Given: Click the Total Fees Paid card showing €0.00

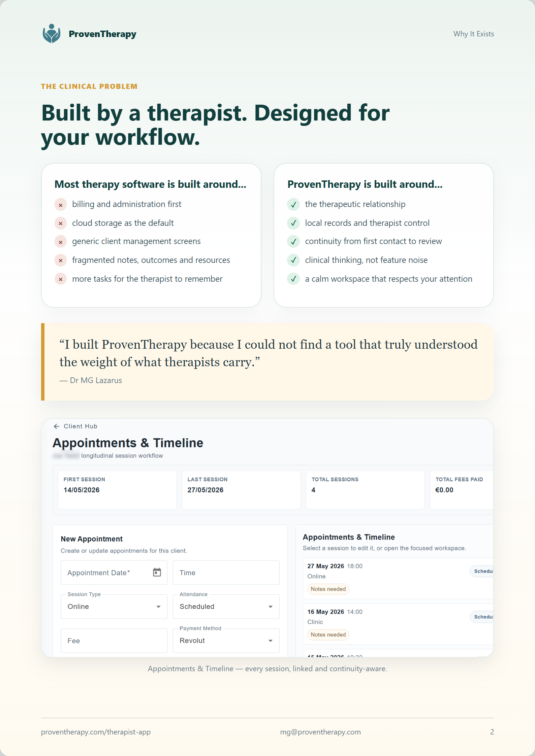Looking at the screenshot, I should click(x=462, y=490).
